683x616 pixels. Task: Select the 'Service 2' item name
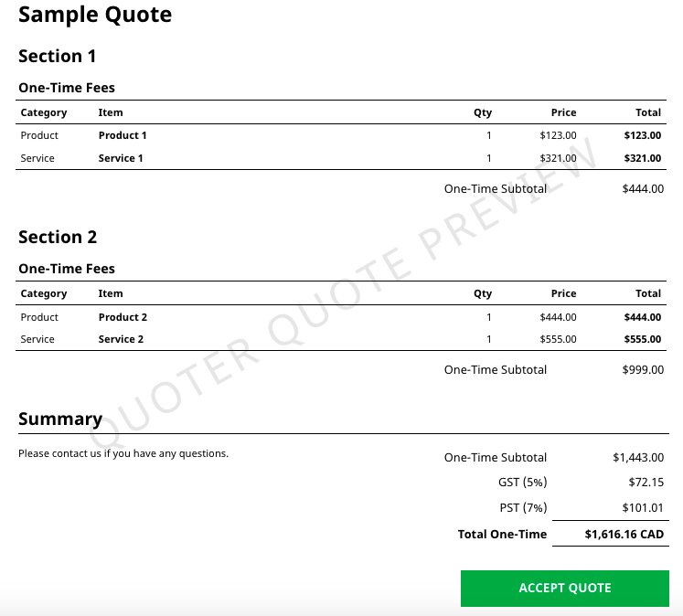click(x=121, y=339)
